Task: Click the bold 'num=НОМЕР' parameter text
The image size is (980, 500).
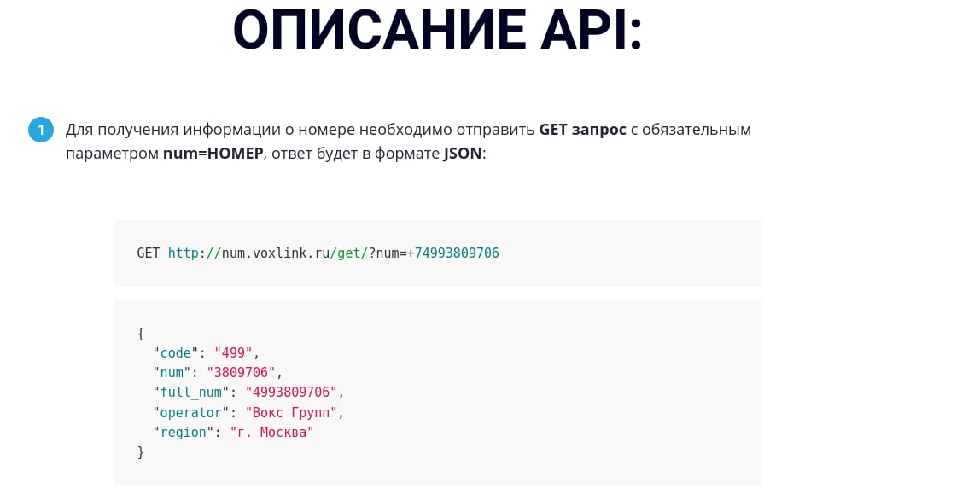Action: (213, 153)
